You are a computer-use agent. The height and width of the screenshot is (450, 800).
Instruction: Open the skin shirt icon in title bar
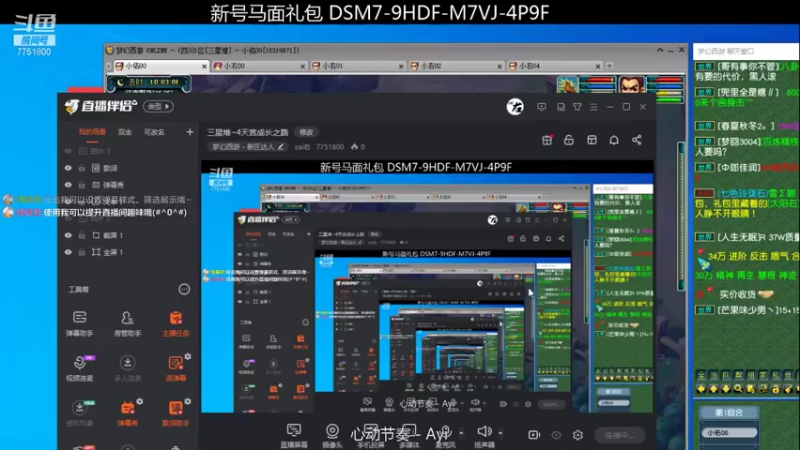click(577, 107)
